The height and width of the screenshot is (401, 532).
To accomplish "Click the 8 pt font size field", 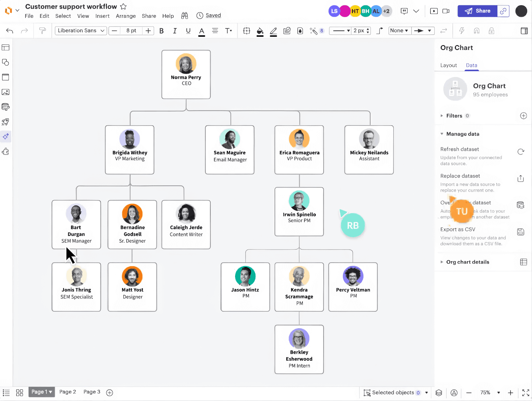I will tap(131, 31).
